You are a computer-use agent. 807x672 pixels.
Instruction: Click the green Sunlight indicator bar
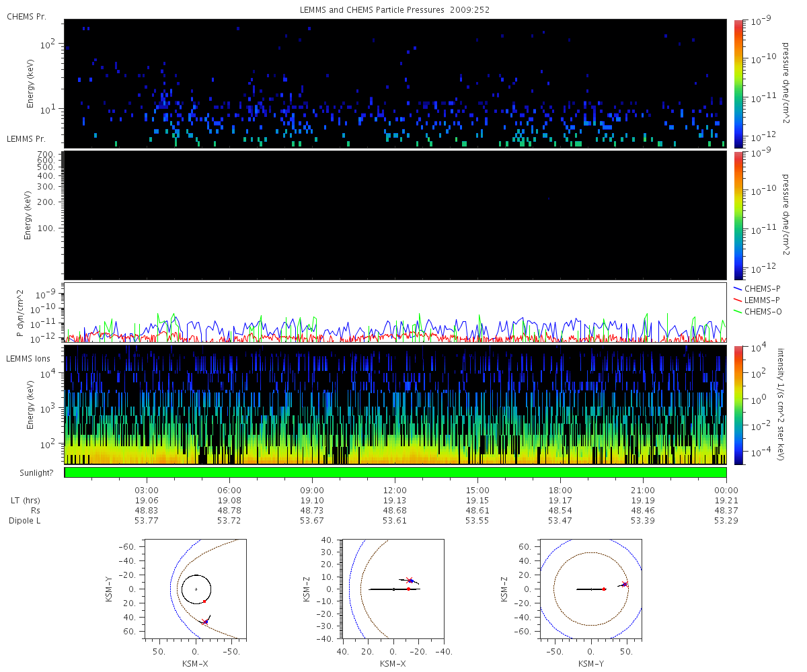pyautogui.click(x=395, y=472)
